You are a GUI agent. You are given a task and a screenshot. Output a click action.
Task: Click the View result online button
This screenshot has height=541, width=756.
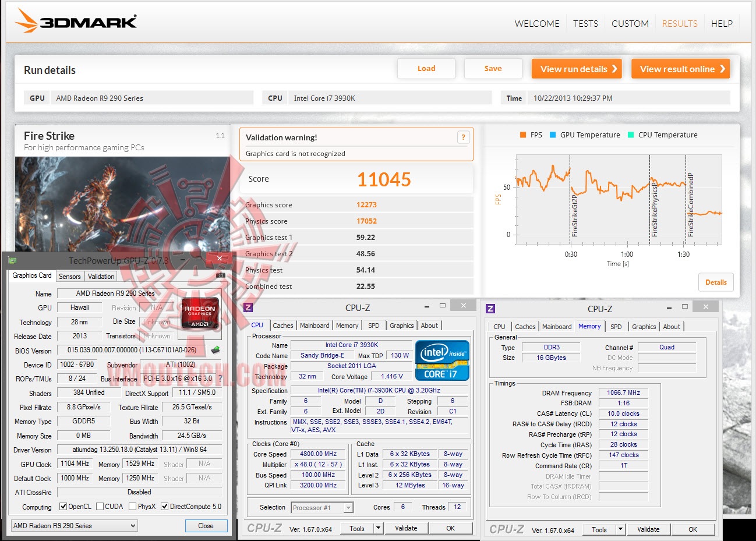pyautogui.click(x=680, y=69)
